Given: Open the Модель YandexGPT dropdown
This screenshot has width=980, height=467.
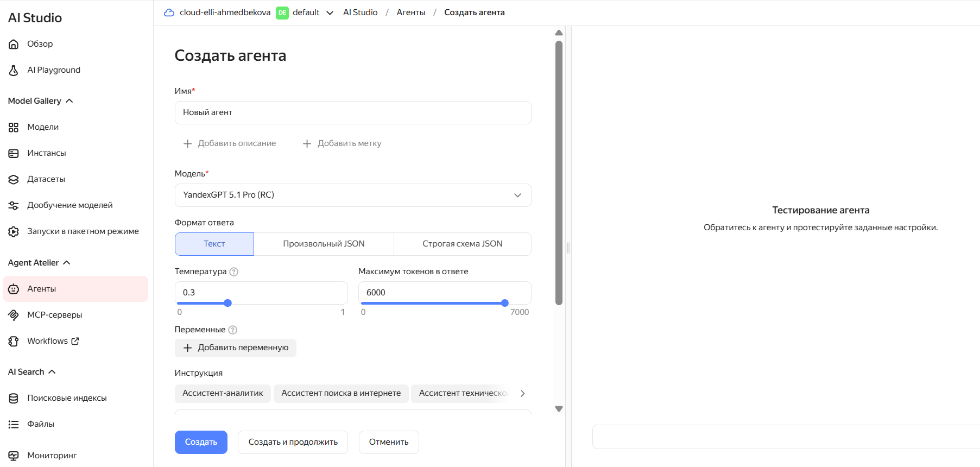Looking at the screenshot, I should click(353, 195).
